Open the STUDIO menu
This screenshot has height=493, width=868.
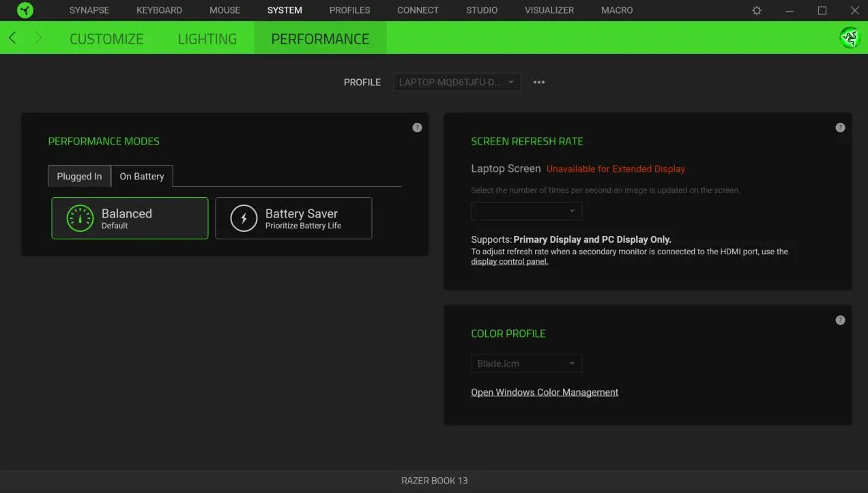481,10
